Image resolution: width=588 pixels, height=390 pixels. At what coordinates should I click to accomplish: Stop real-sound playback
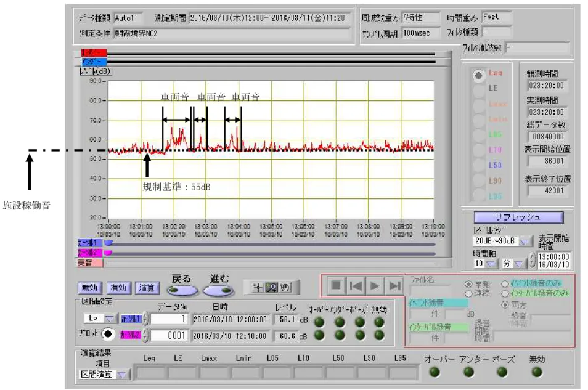click(x=337, y=286)
